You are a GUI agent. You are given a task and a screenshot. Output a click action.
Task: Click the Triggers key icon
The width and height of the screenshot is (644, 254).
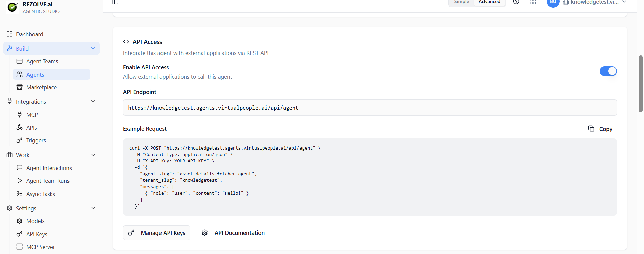pyautogui.click(x=20, y=140)
